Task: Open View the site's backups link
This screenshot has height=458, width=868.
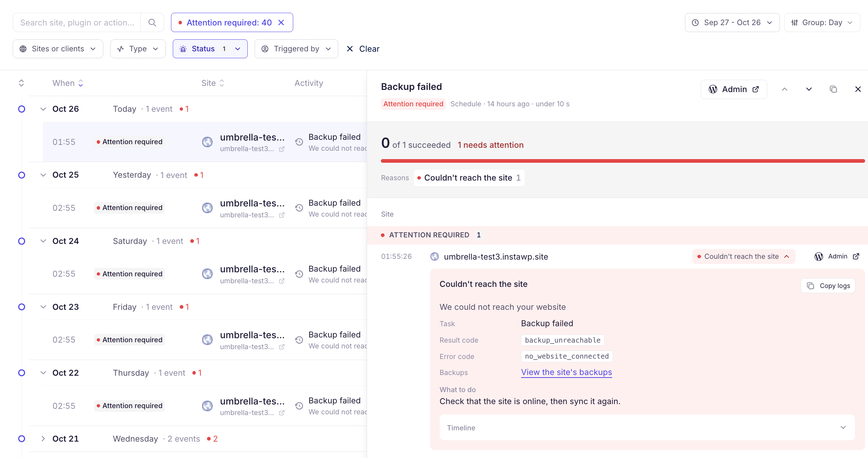Action: click(x=566, y=372)
